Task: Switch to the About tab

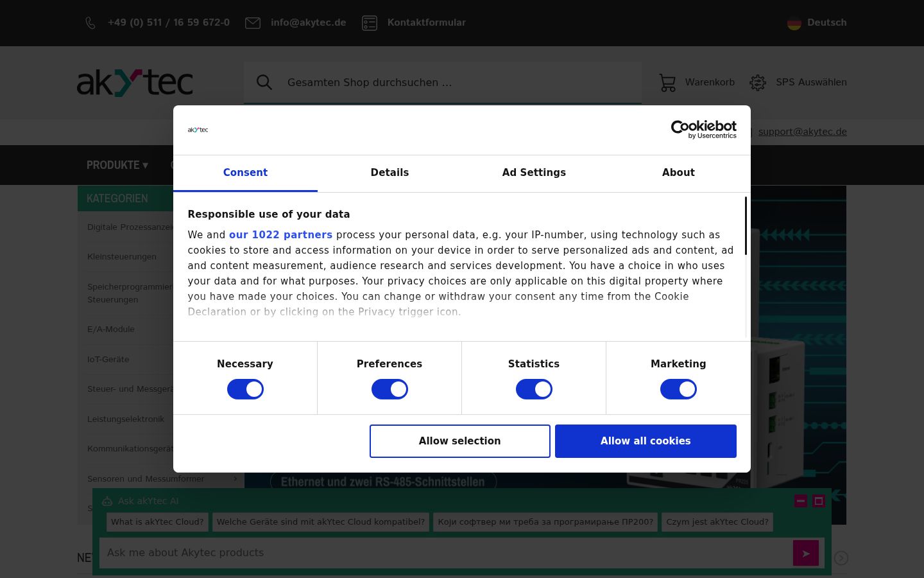Action: click(678, 173)
